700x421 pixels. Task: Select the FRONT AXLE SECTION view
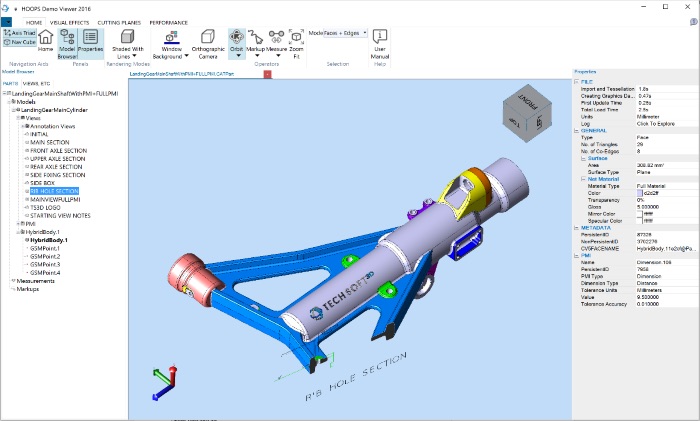pos(58,150)
